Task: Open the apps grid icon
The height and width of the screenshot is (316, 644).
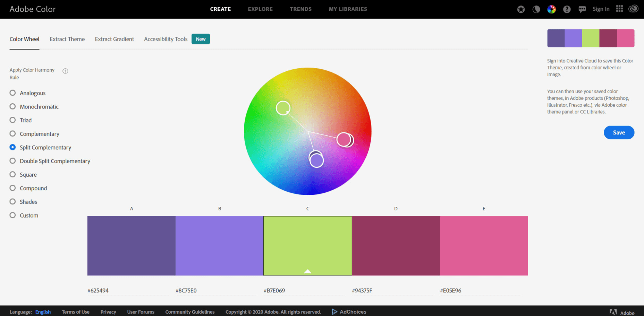Action: pos(619,9)
